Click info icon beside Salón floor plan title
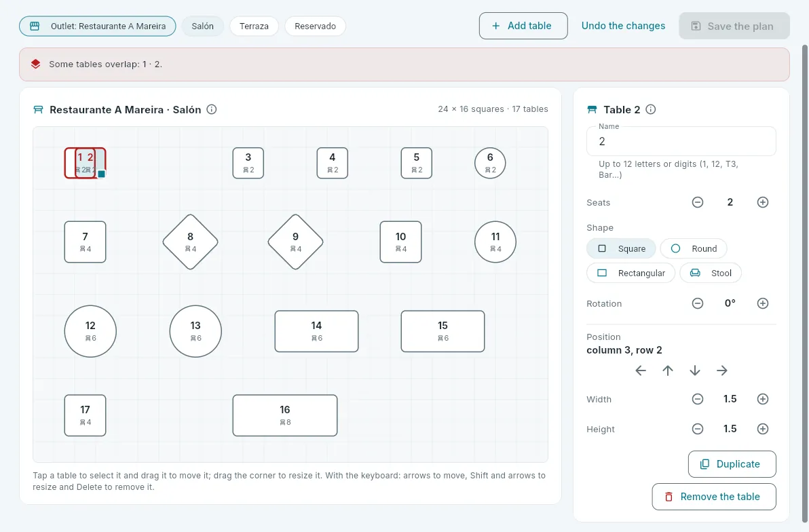The height and width of the screenshot is (532, 809). tap(212, 109)
